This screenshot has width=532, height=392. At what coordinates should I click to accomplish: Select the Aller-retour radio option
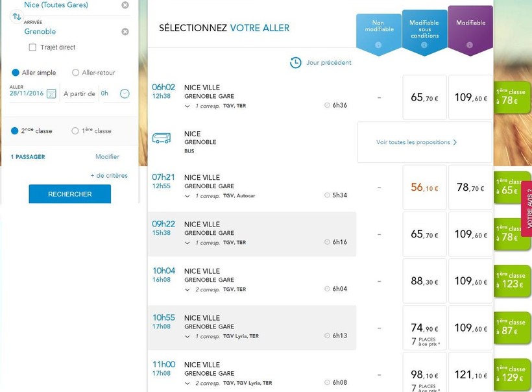point(76,73)
